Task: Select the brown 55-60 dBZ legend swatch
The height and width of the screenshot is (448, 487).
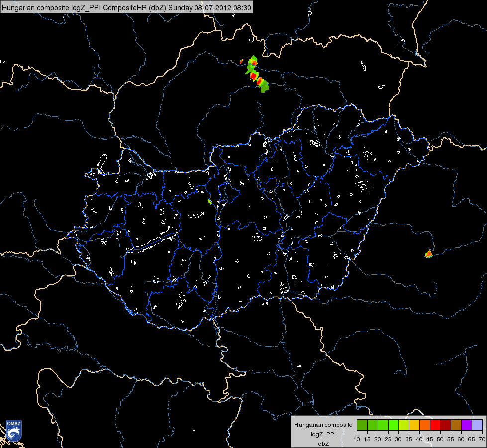Action: (x=456, y=425)
